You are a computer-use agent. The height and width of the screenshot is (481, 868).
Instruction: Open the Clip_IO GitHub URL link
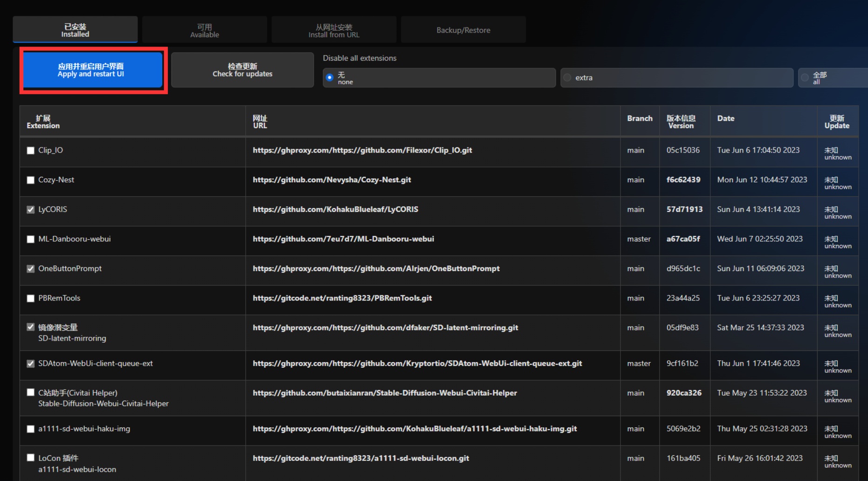pos(362,150)
